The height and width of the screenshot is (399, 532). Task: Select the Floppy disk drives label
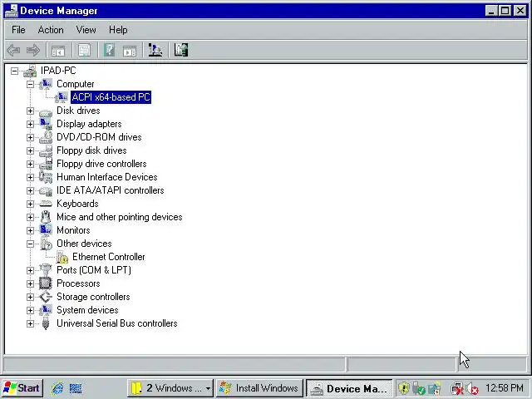coord(91,150)
